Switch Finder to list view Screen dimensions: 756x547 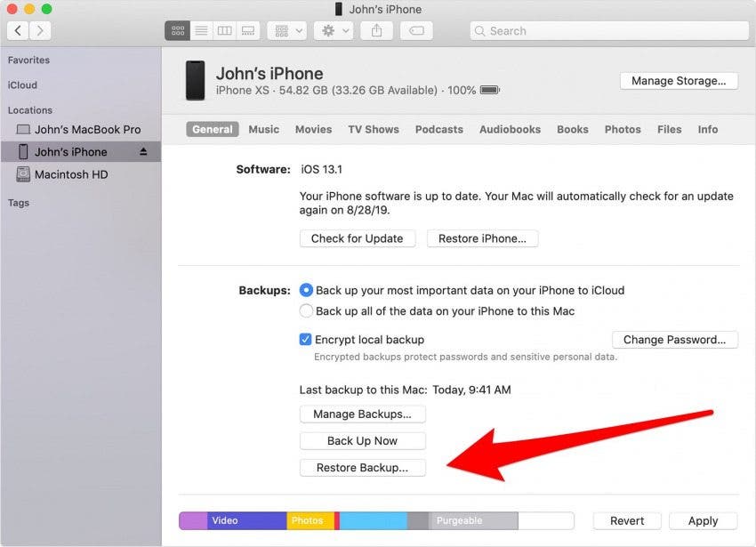click(x=201, y=31)
